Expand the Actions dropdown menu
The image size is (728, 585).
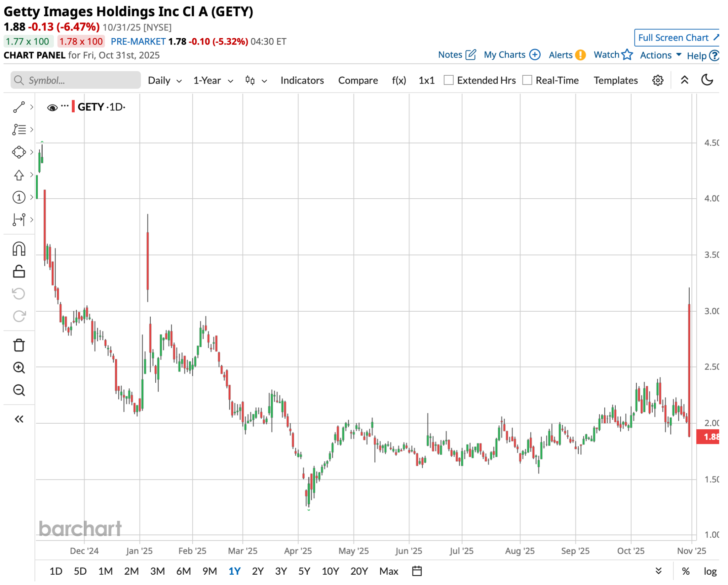tap(660, 55)
